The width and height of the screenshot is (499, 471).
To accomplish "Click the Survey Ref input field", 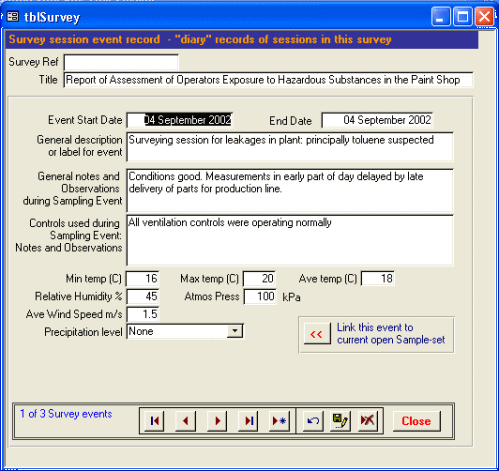I will click(121, 62).
